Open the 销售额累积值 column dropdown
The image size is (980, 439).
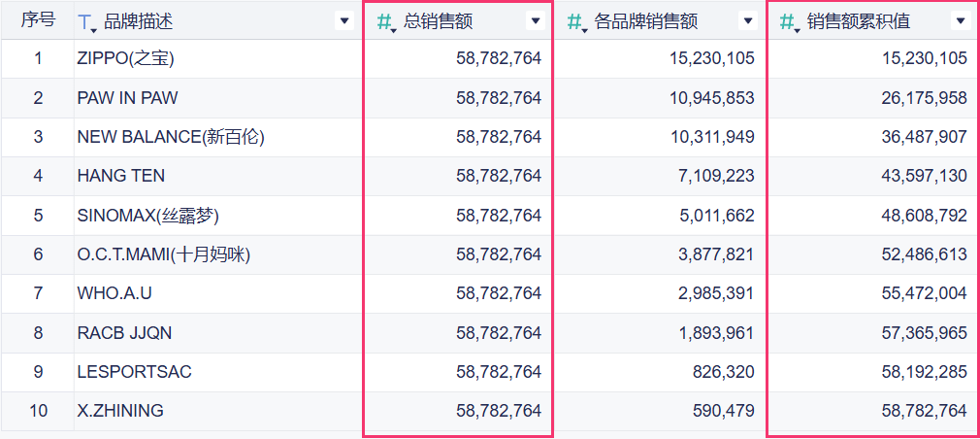coord(961,21)
